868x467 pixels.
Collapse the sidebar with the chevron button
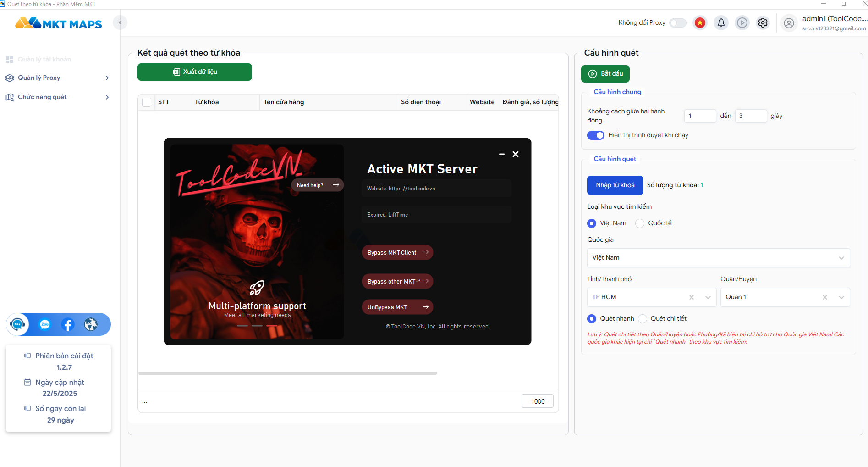click(x=120, y=22)
